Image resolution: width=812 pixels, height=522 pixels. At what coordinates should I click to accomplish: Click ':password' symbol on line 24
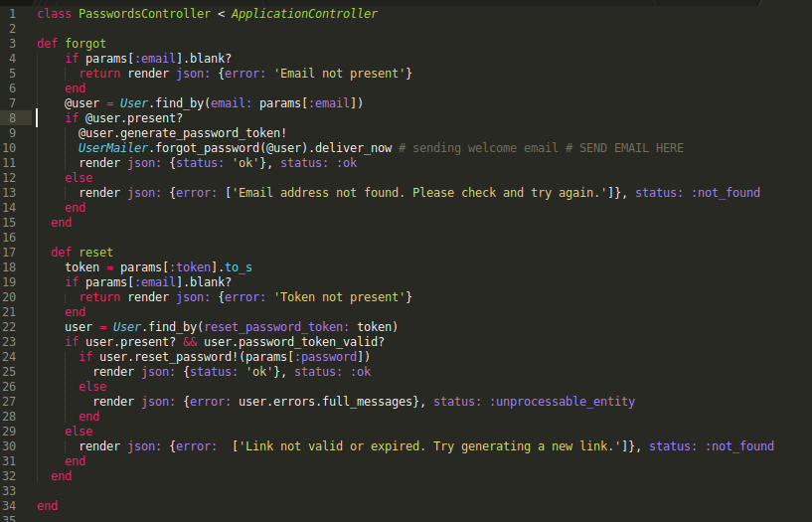point(325,357)
